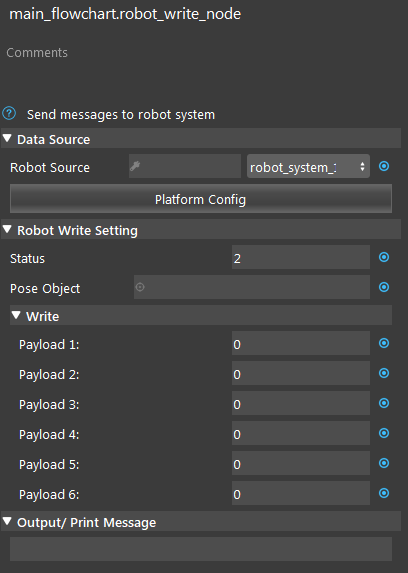Image resolution: width=408 pixels, height=573 pixels.
Task: Open help for Send messages to robot system
Action: (9, 114)
